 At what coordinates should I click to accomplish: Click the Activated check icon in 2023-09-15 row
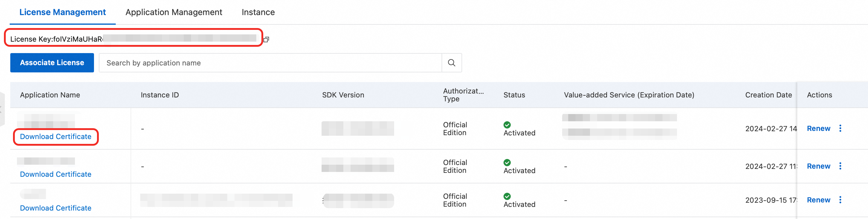[x=507, y=196]
